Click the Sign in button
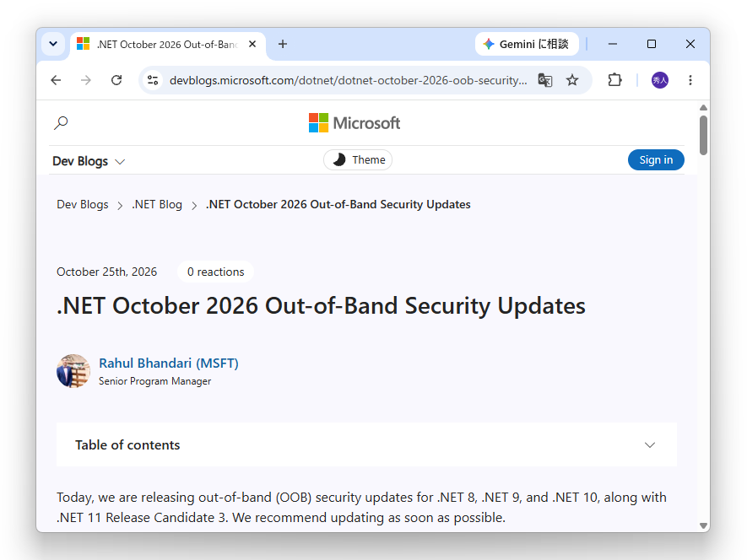Viewport: 747px width, 560px height. (656, 160)
